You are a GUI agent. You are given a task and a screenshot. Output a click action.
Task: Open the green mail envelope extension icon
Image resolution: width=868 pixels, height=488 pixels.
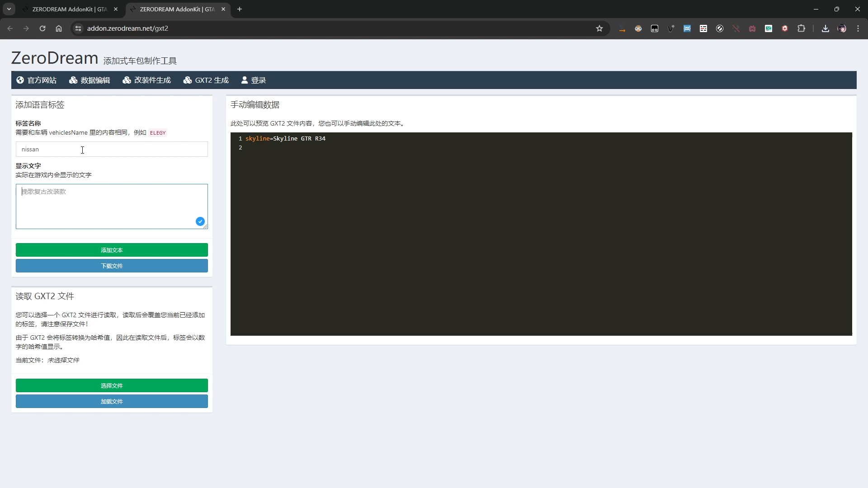[x=769, y=28]
